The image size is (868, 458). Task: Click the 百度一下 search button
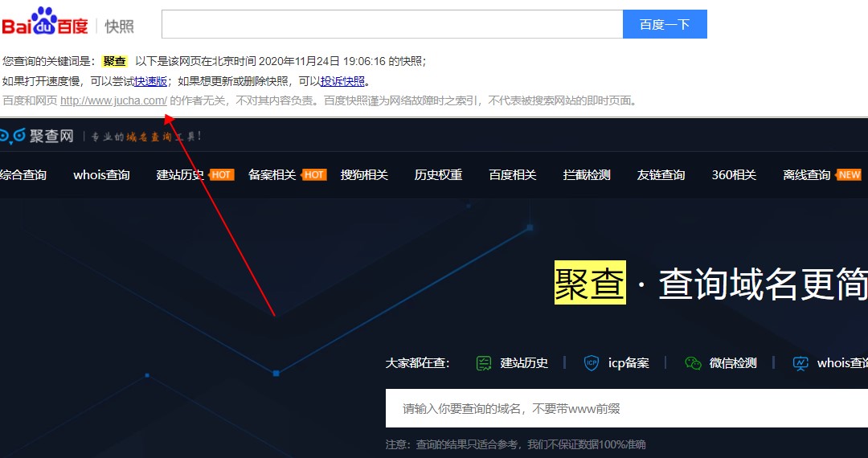click(665, 24)
